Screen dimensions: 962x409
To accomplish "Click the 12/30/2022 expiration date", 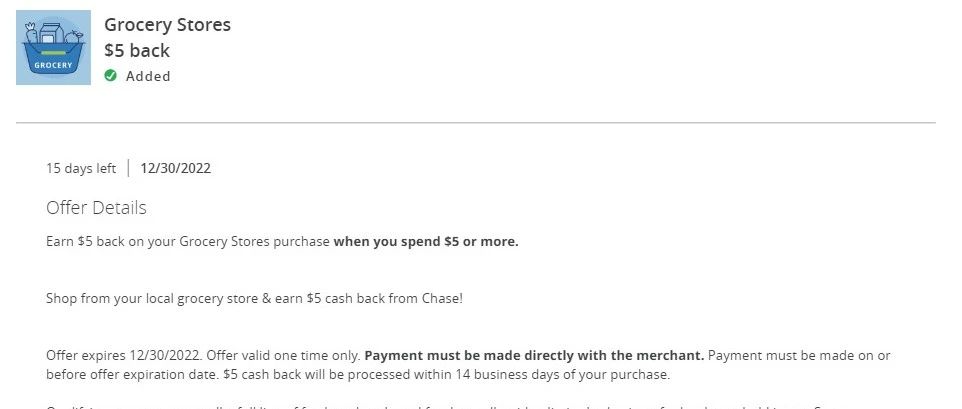I will [175, 168].
